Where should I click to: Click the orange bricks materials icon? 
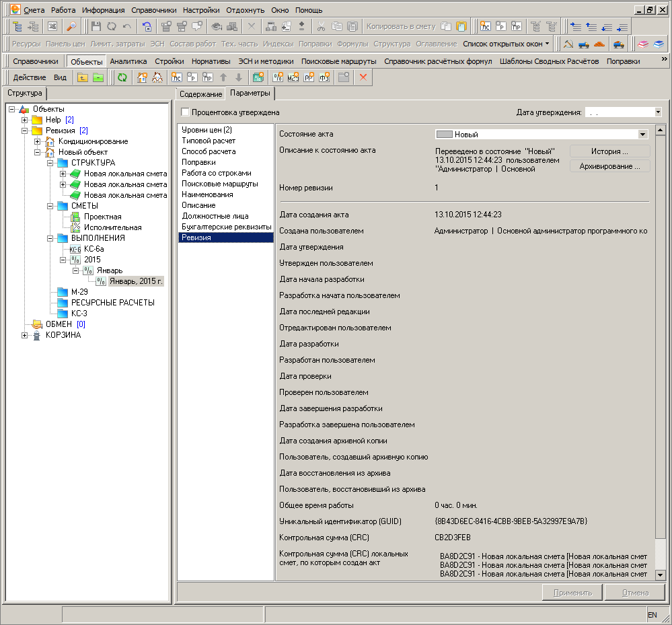599,44
